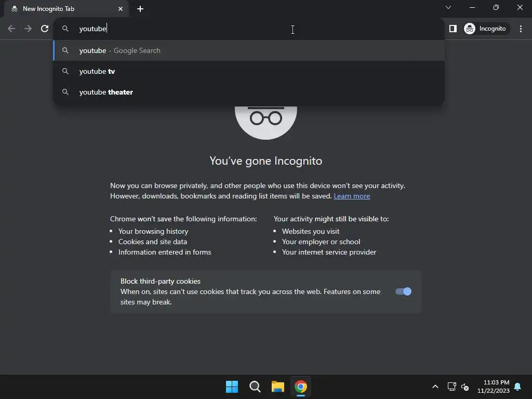The height and width of the screenshot is (399, 532).
Task: Open the tab search chevron in title bar
Action: coord(448,7)
